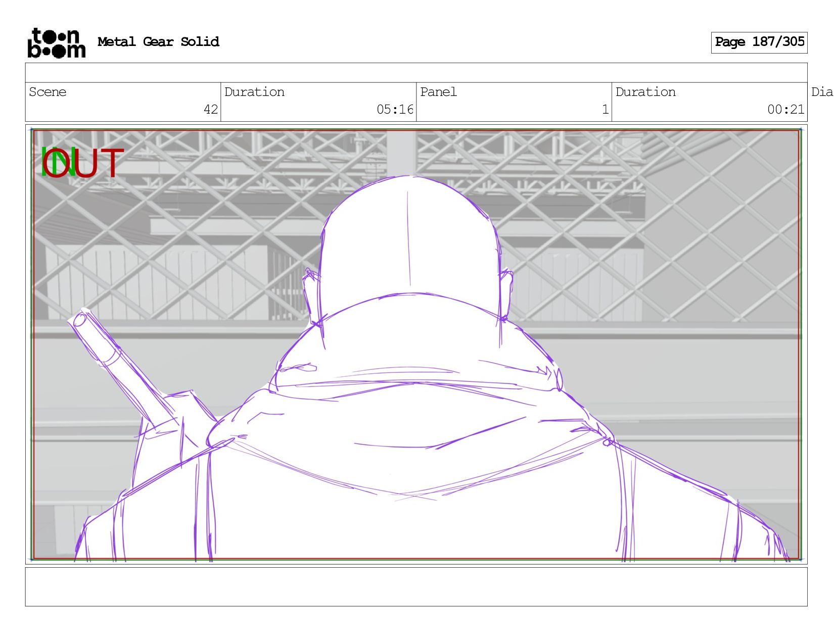
Task: Click the empty notes field below panel
Action: pos(416,586)
